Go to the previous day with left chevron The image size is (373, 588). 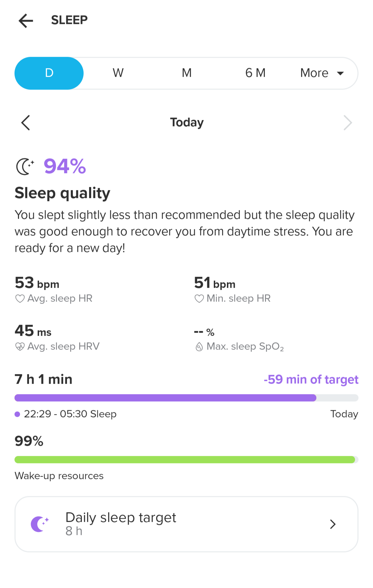point(26,123)
